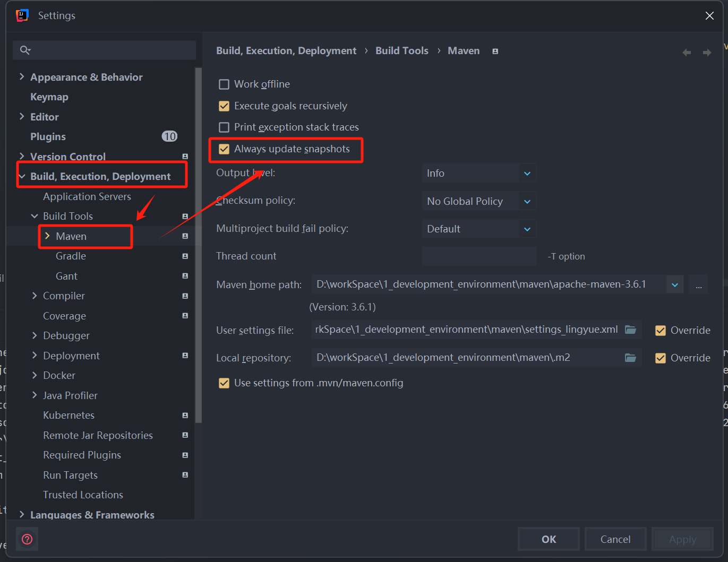Click the settings search magnifier icon
Screen dimensions: 728x562
tap(25, 50)
